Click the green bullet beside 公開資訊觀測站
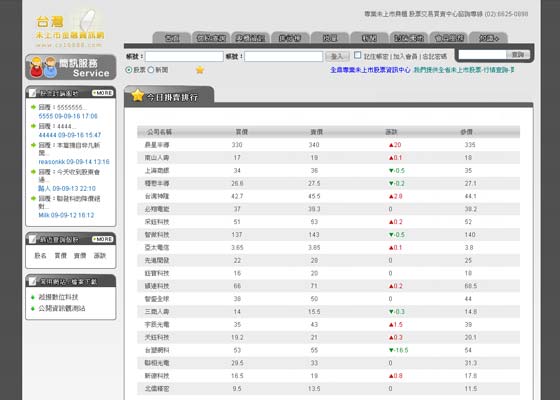 (x=33, y=308)
